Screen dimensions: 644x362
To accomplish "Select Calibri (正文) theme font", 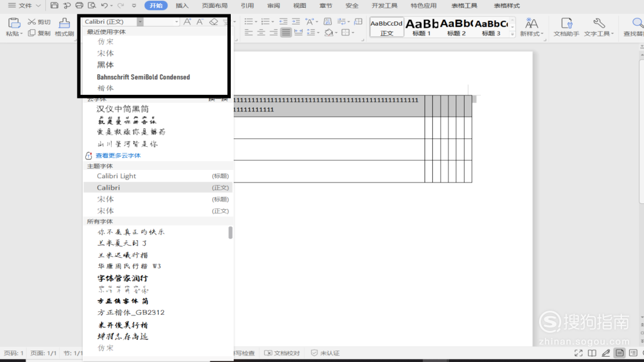I will click(158, 187).
